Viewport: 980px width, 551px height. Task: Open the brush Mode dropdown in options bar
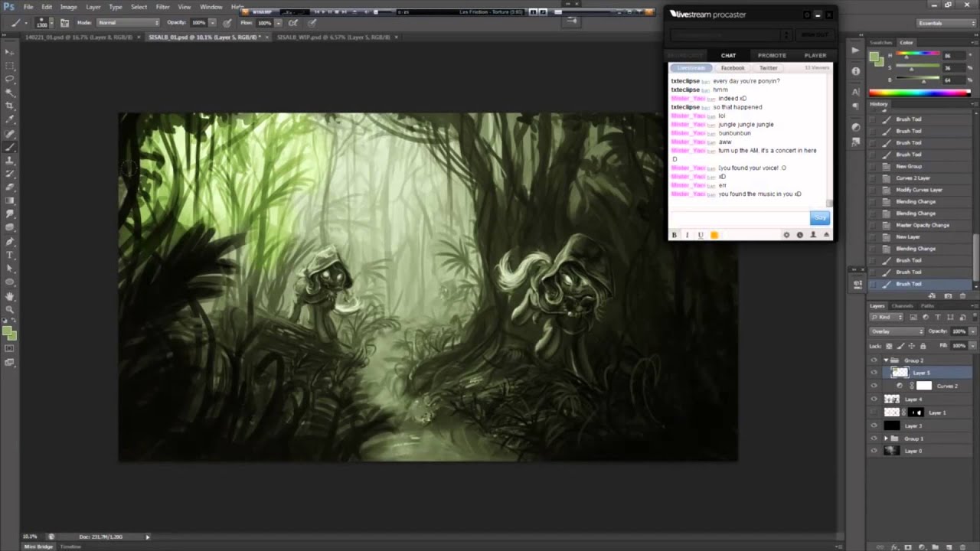127,22
